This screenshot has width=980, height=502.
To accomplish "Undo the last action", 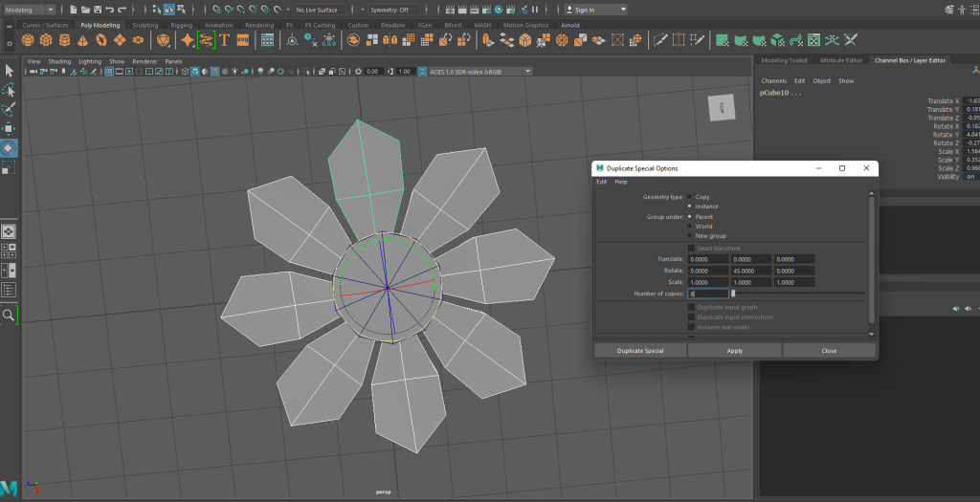I will (x=110, y=10).
